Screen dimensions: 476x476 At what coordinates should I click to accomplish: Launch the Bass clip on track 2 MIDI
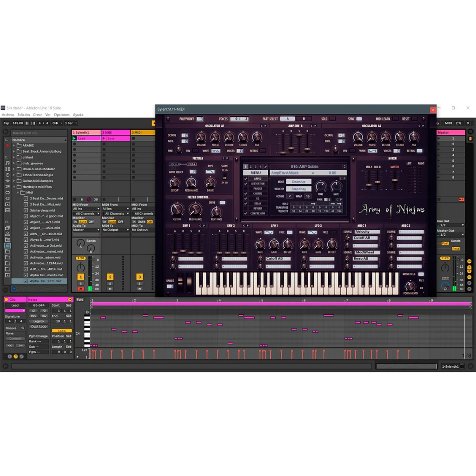[x=104, y=139]
